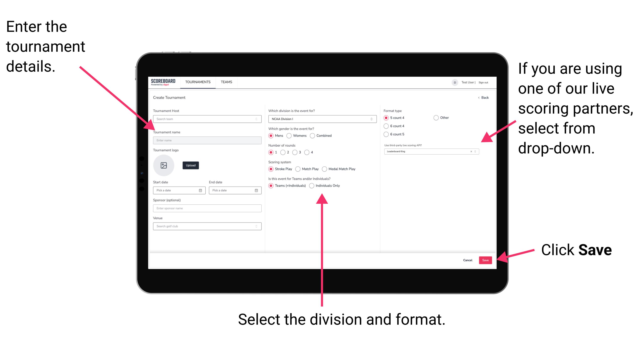
Task: Click the Upload logo button
Action: click(x=191, y=165)
